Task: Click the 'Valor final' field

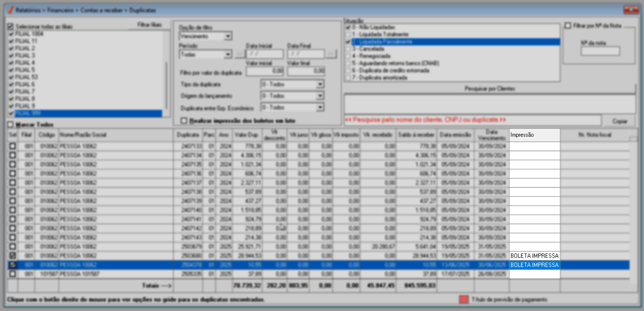Action: (306, 71)
